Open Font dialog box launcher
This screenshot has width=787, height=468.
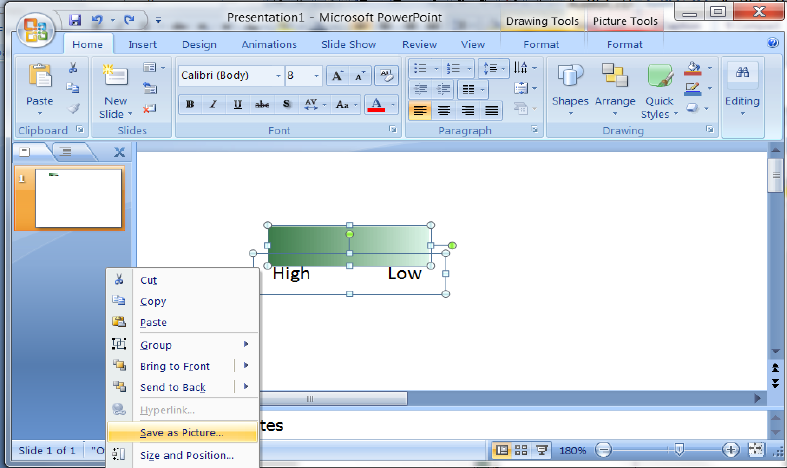[x=392, y=130]
